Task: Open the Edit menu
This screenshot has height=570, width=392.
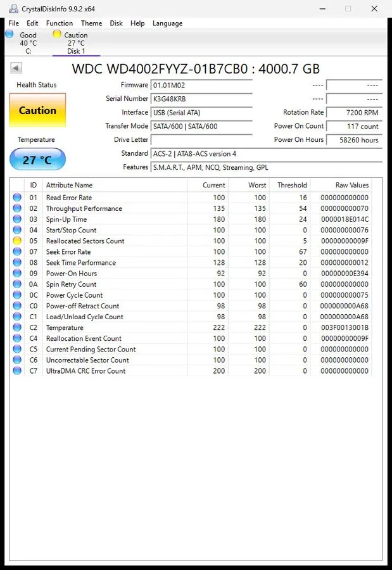Action: pos(32,23)
